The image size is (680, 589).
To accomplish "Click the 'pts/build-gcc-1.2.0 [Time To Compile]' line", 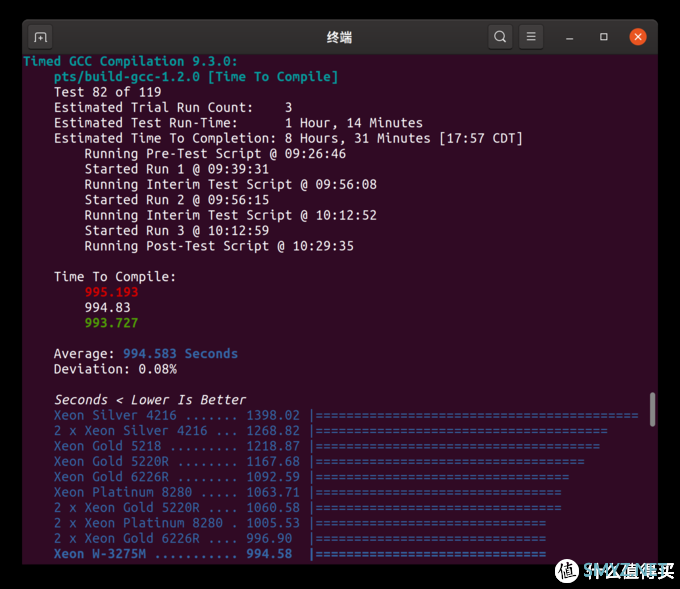I will click(x=196, y=77).
